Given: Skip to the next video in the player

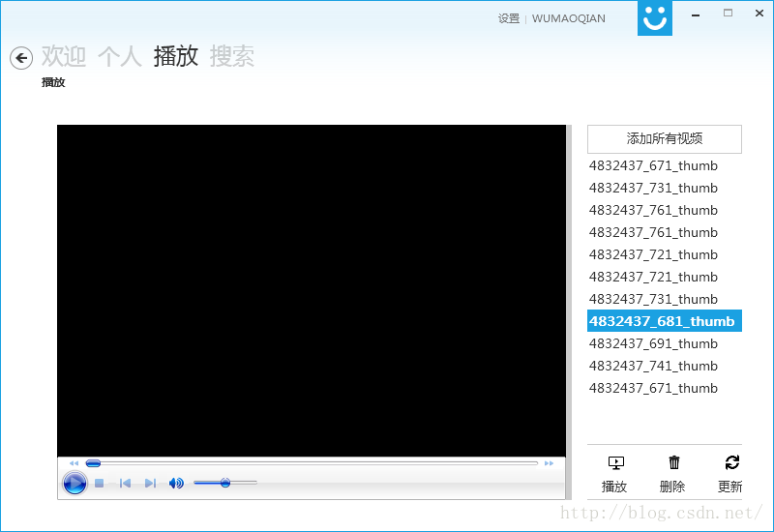Looking at the screenshot, I should (x=150, y=483).
